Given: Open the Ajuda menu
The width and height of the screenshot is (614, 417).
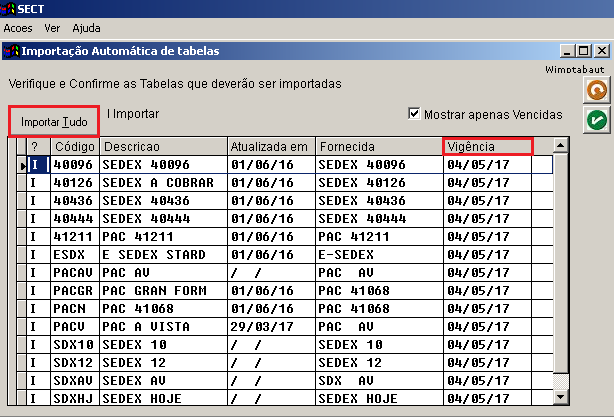Looking at the screenshot, I should pyautogui.click(x=86, y=28).
